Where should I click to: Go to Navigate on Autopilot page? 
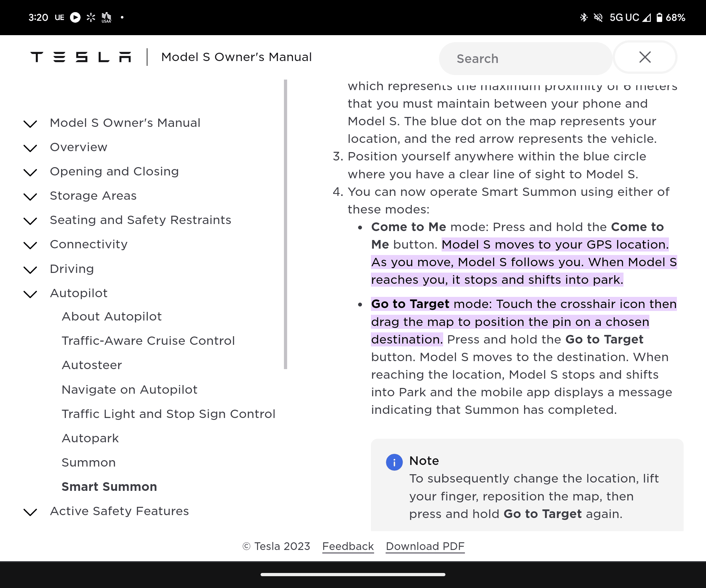pyautogui.click(x=129, y=390)
